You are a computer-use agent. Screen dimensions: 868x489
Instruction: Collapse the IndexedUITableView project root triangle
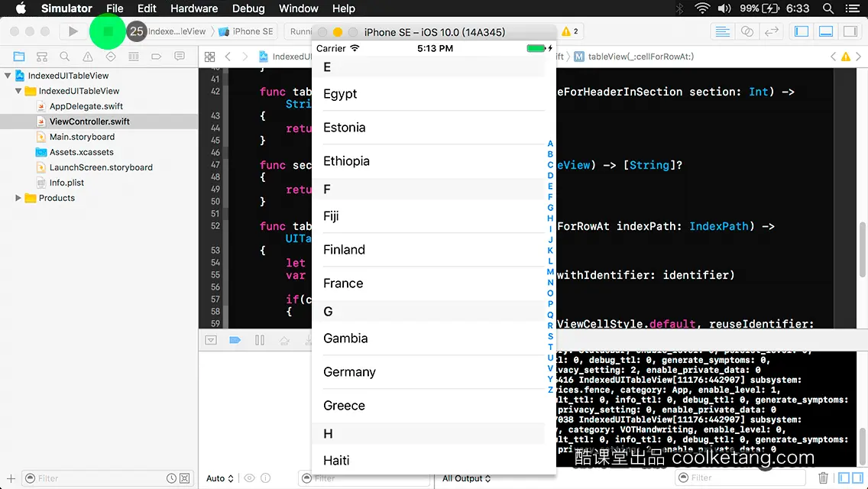click(x=8, y=76)
